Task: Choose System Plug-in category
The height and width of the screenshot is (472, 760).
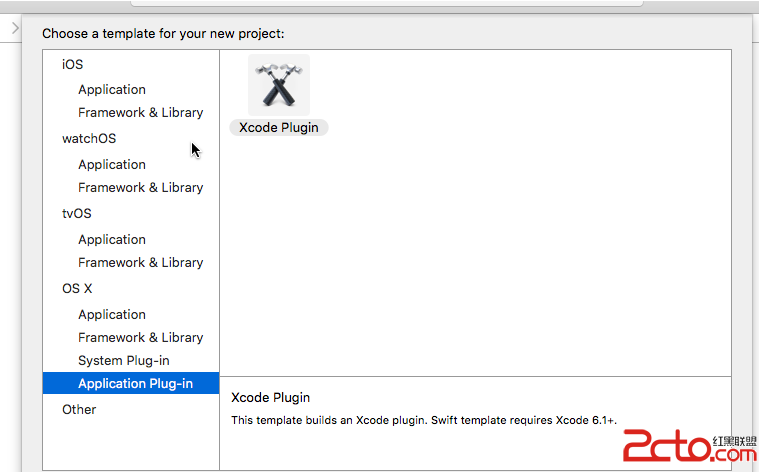Action: click(x=124, y=361)
